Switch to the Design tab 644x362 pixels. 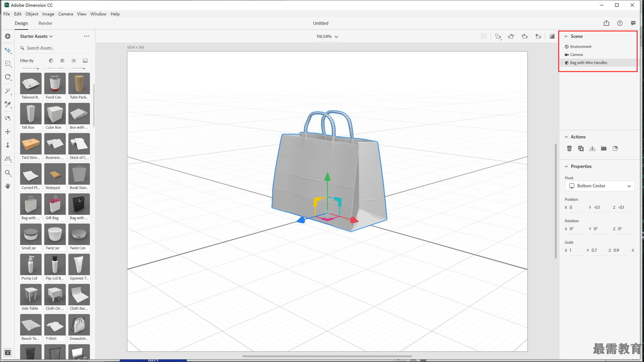21,23
